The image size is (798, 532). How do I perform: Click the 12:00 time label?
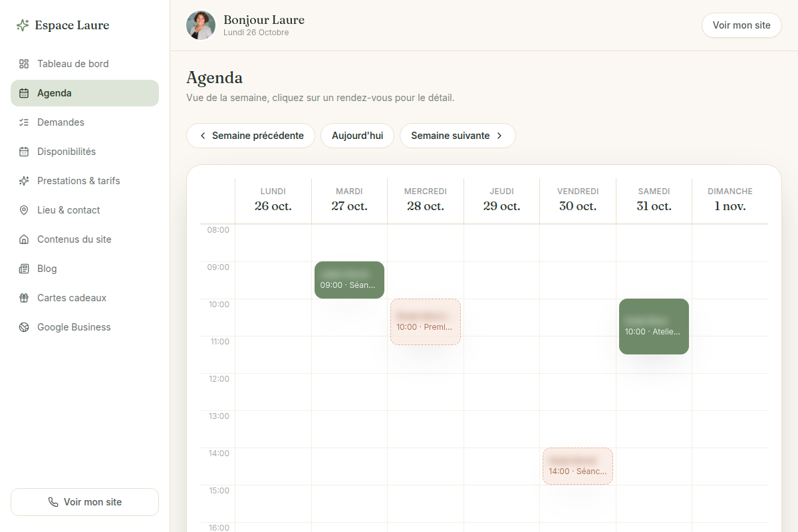(x=219, y=379)
